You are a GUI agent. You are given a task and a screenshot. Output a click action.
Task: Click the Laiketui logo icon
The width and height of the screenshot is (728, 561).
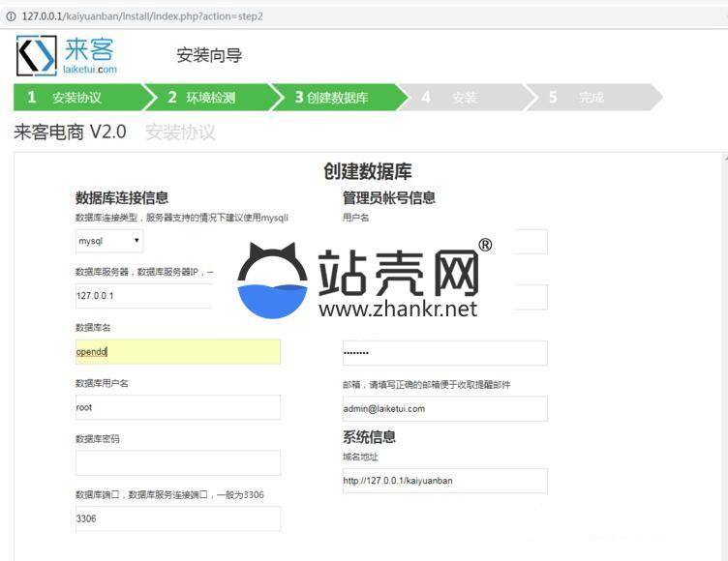tap(37, 56)
